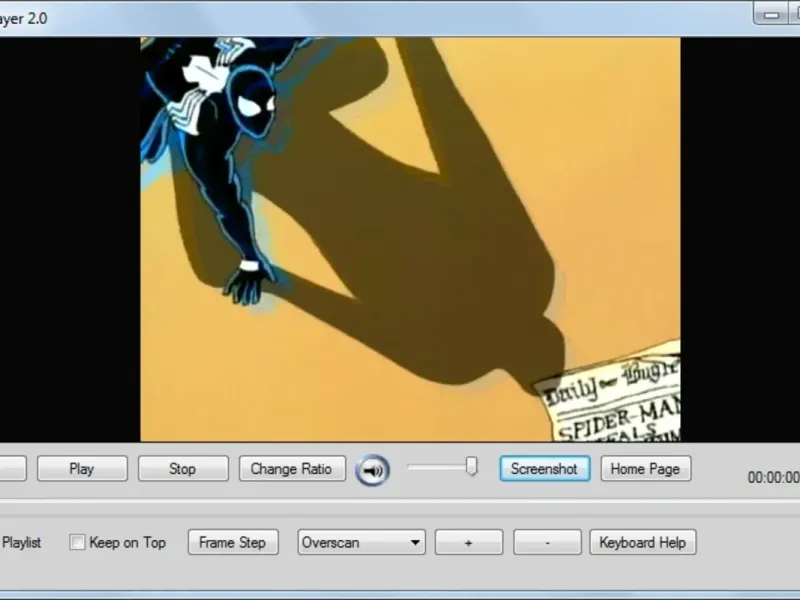800x600 pixels.
Task: Take a screenshot with the Screenshot button
Action: 545,468
